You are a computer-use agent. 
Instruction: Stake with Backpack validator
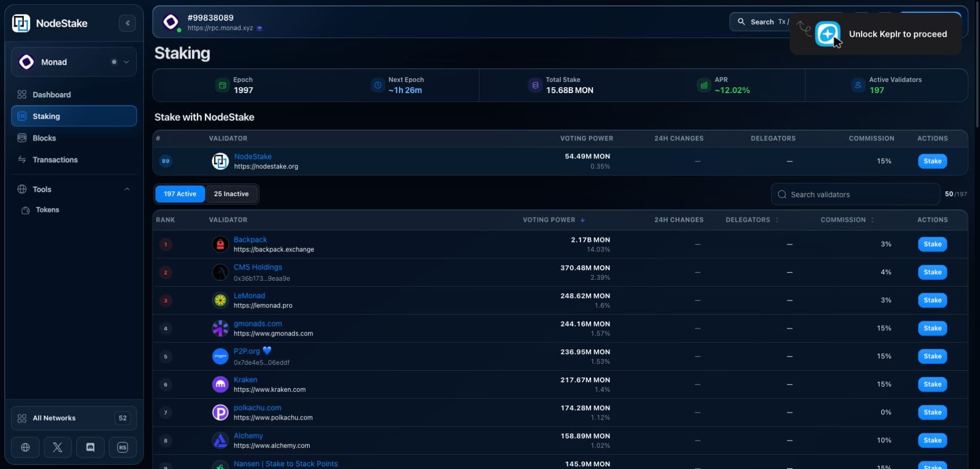click(x=932, y=244)
